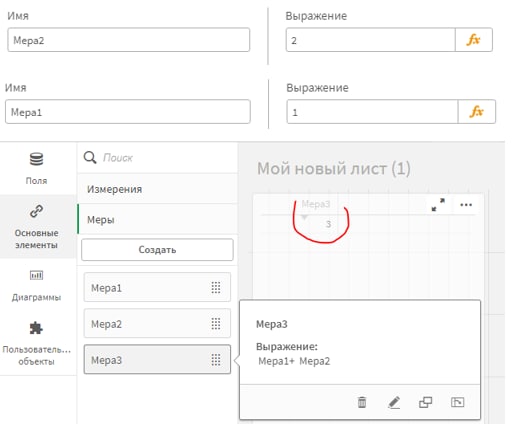513x430 pixels.
Task: Edit Мера3 with the pencil icon
Action: click(394, 402)
